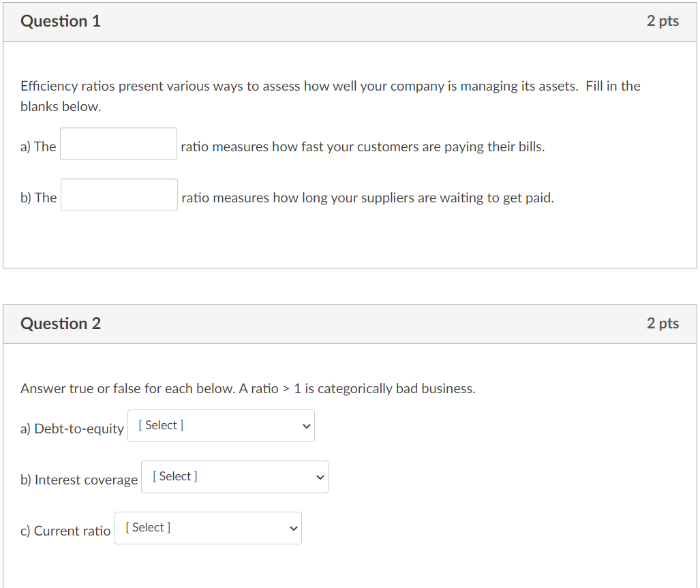Click the 'Answer true or false' instruction text
Screen dimensions: 700x588
pyautogui.click(x=248, y=388)
